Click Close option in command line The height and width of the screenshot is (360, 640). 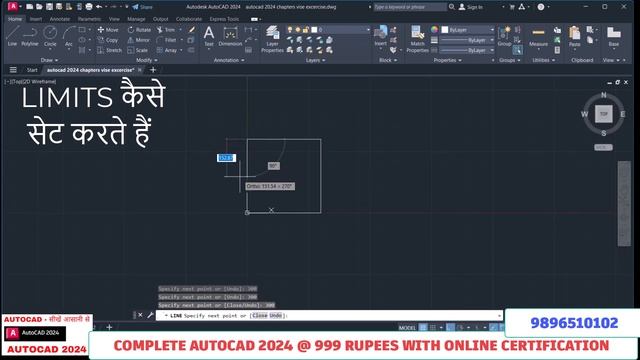click(x=260, y=316)
